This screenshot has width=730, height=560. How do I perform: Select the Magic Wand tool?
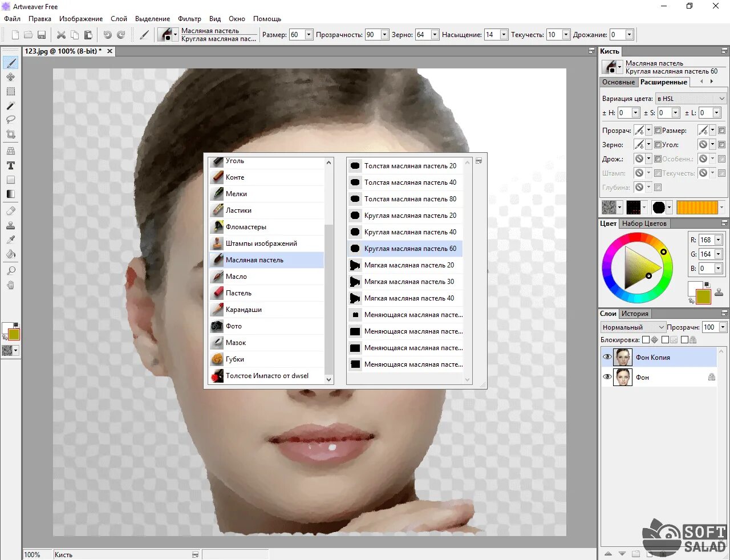(11, 105)
